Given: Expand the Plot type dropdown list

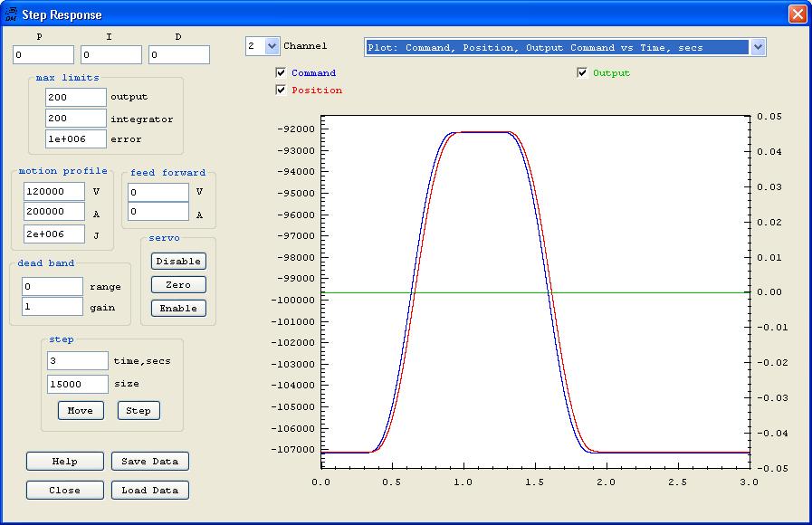Looking at the screenshot, I should tap(758, 47).
